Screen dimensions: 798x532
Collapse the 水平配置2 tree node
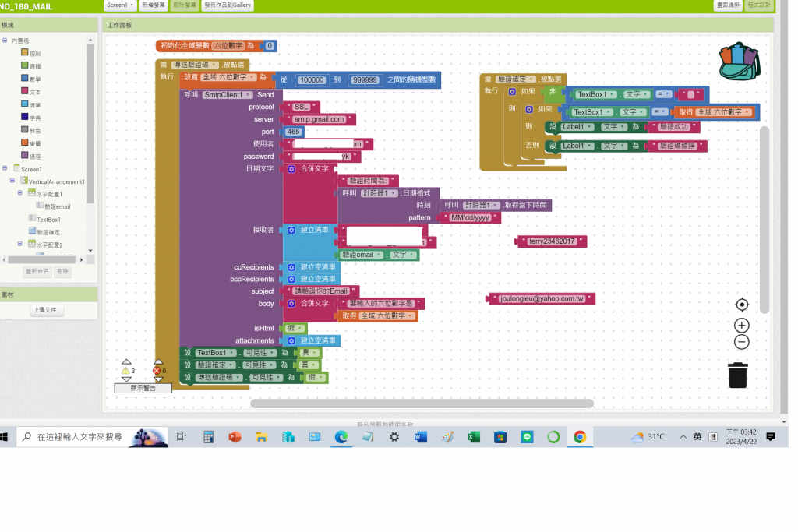click(19, 244)
